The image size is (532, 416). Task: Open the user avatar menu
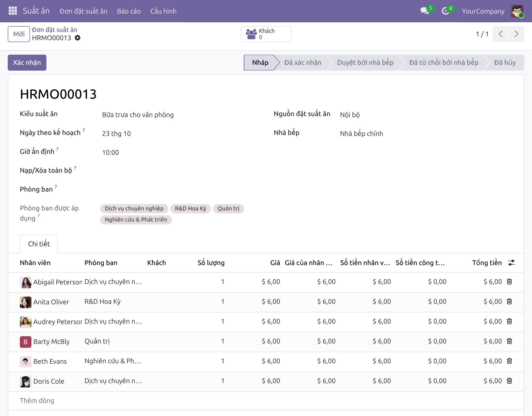tap(517, 11)
